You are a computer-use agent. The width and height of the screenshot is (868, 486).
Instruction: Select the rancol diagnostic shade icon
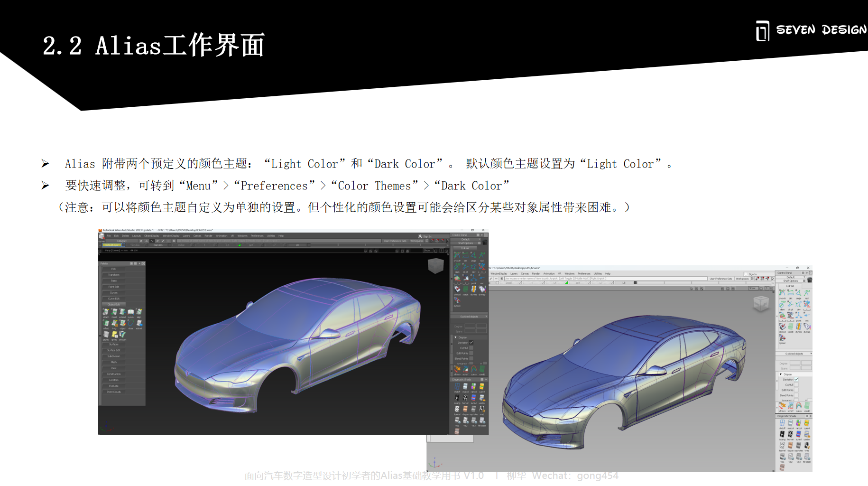(x=473, y=386)
